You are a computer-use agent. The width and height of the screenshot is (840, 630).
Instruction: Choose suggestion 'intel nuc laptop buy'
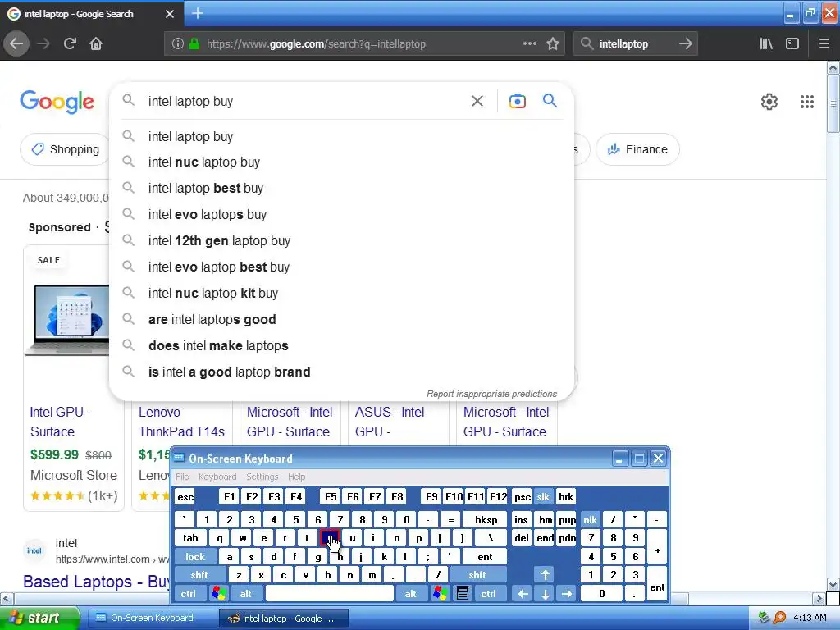pos(341,162)
